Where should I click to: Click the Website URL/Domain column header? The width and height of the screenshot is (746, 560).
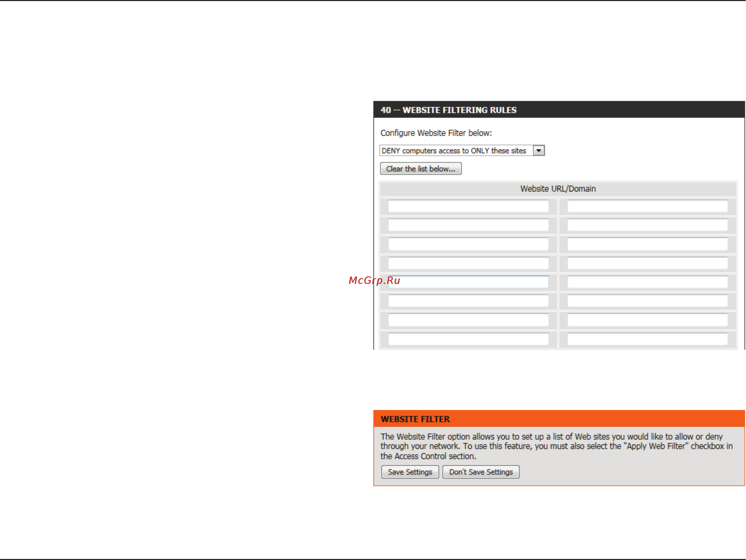[558, 189]
